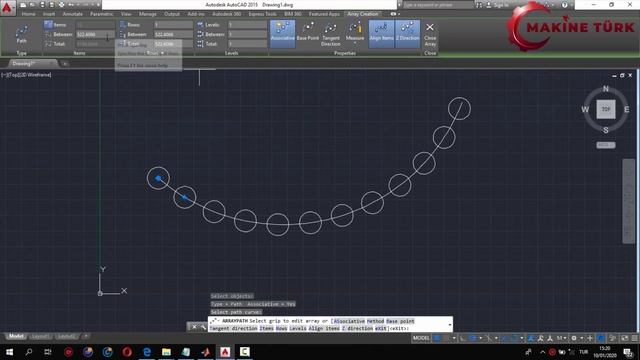640x360 pixels.
Task: Select the Array Creation contextual tab
Action: pos(363,14)
